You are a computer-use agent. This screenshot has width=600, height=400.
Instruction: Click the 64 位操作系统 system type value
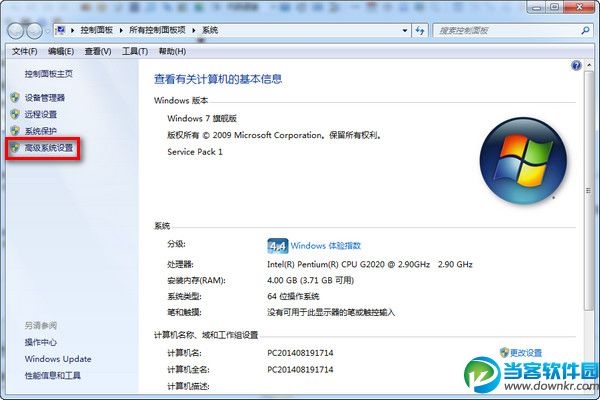(293, 296)
